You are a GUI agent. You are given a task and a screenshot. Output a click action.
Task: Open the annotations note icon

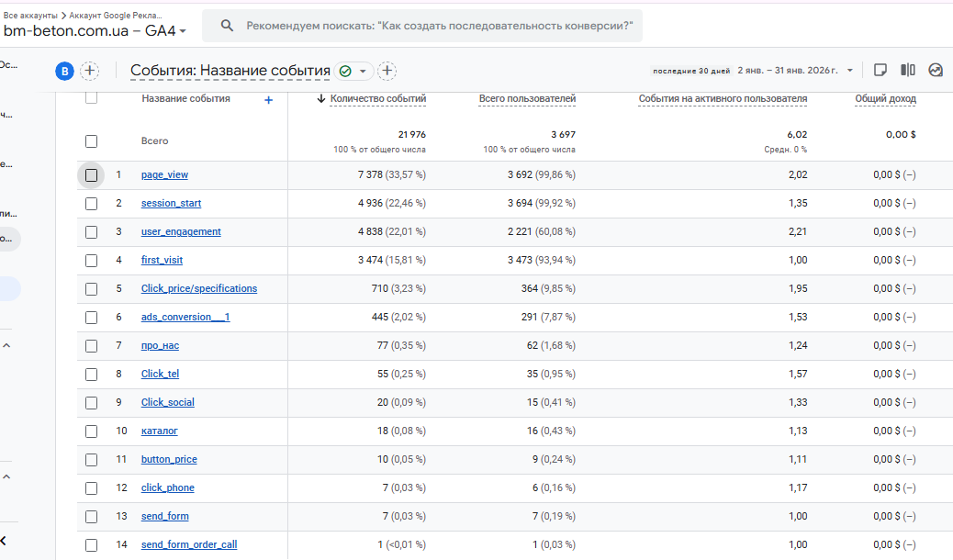[x=880, y=70]
